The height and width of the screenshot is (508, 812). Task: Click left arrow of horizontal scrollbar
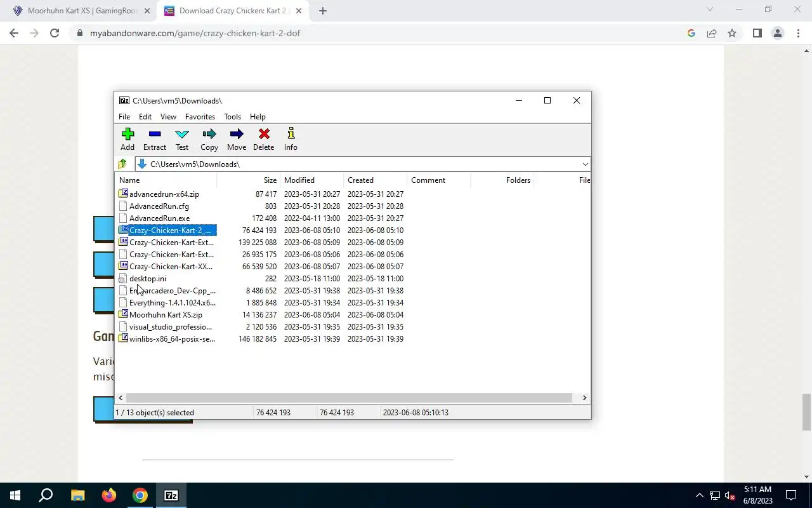pyautogui.click(x=121, y=398)
